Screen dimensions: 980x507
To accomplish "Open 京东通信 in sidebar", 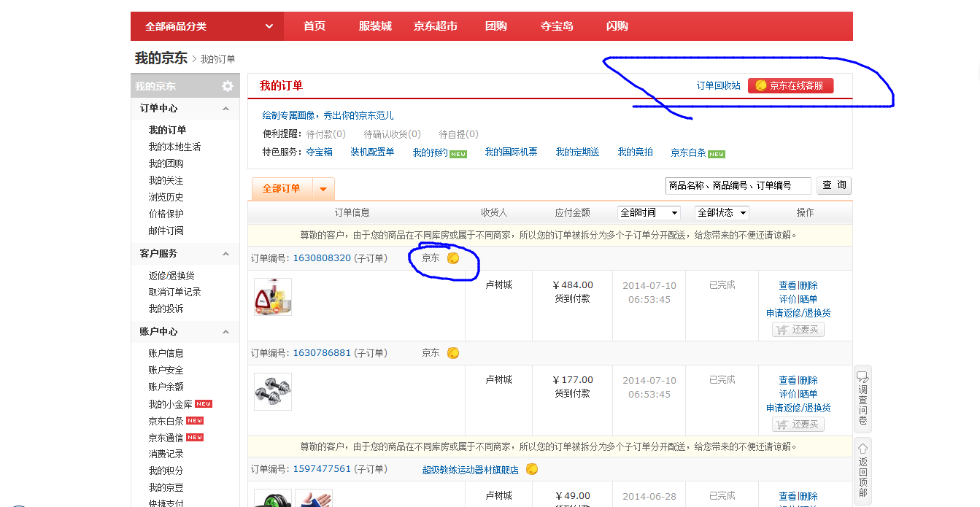I will 166,438.
